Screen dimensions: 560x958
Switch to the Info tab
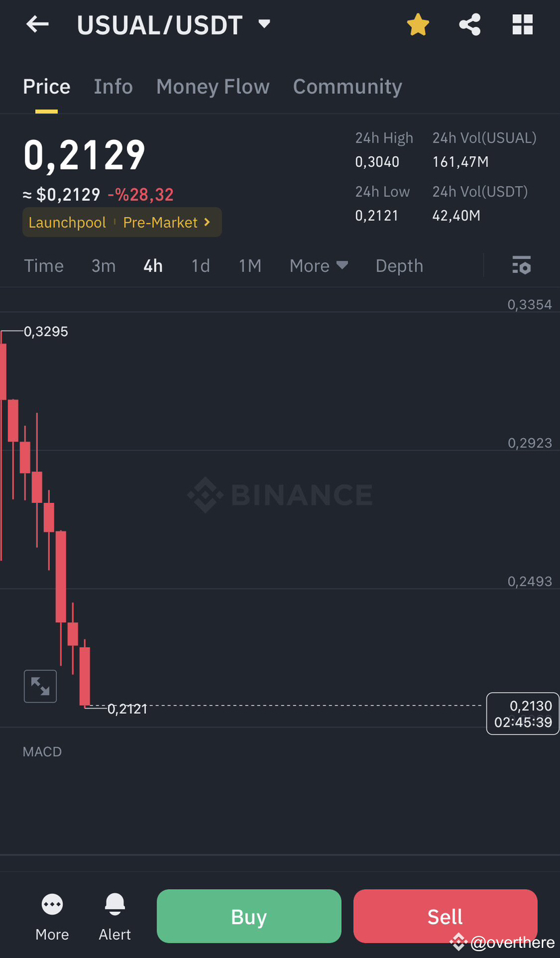pyautogui.click(x=113, y=87)
